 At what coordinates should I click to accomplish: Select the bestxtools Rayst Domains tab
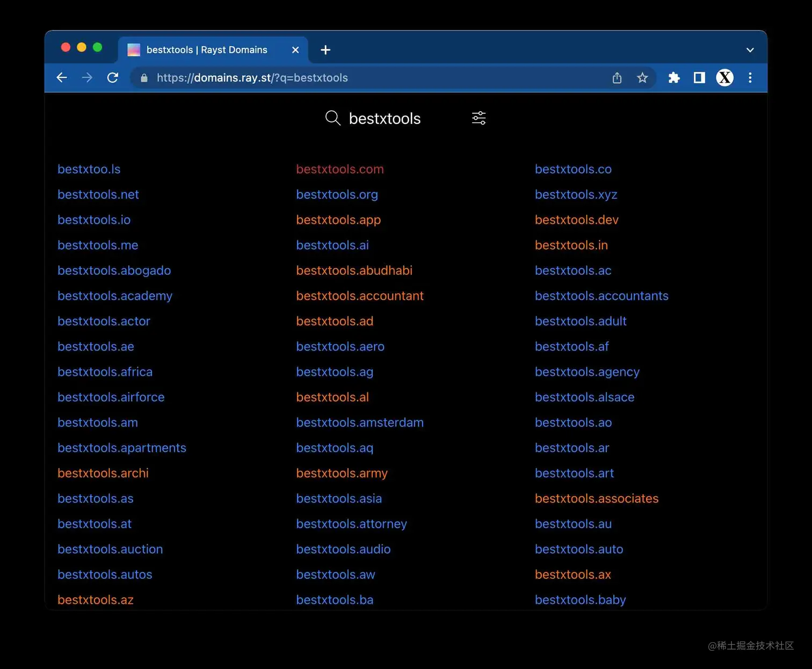(207, 49)
